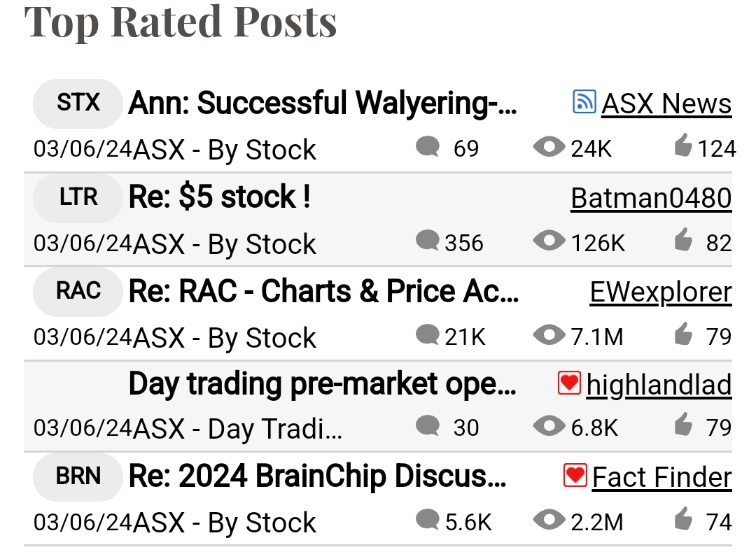
Task: Select the STX stock tag
Action: click(x=78, y=104)
